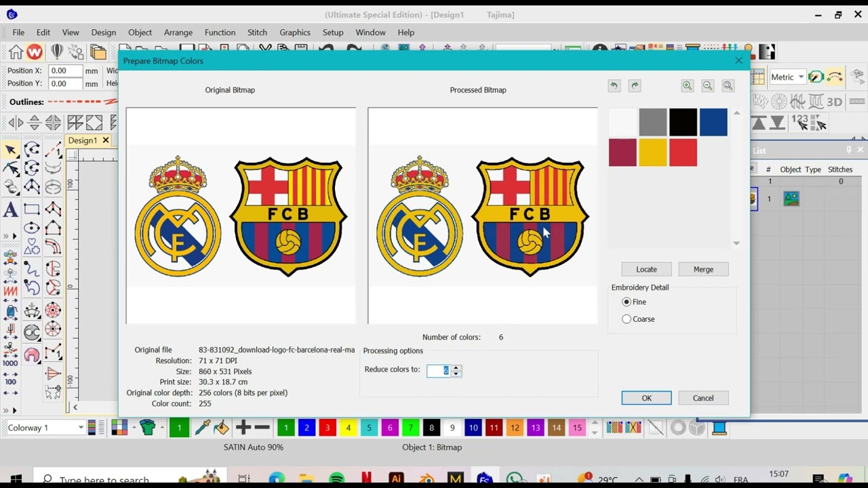868x488 pixels.
Task: Click the paint bucket apply-color icon
Action: pyautogui.click(x=221, y=428)
